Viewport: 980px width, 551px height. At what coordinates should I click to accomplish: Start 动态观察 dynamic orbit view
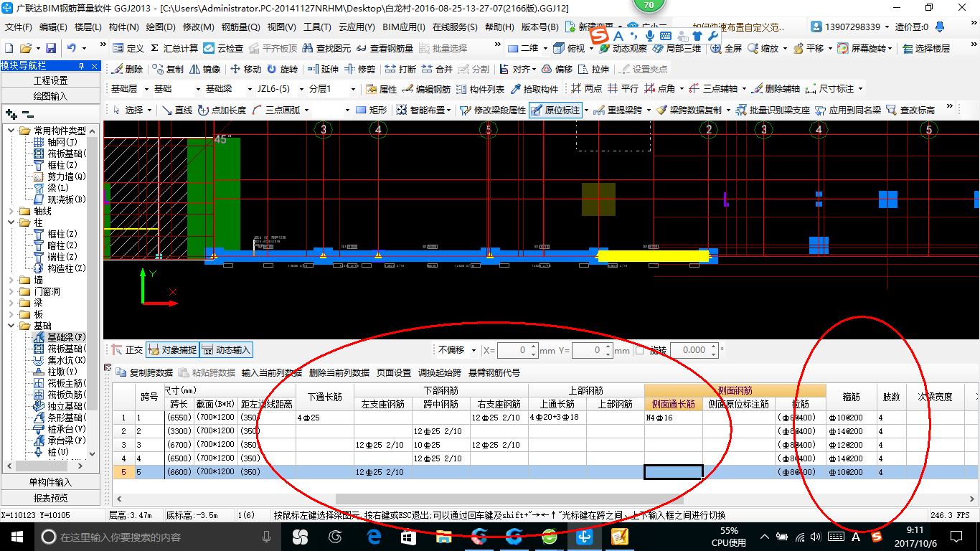623,49
